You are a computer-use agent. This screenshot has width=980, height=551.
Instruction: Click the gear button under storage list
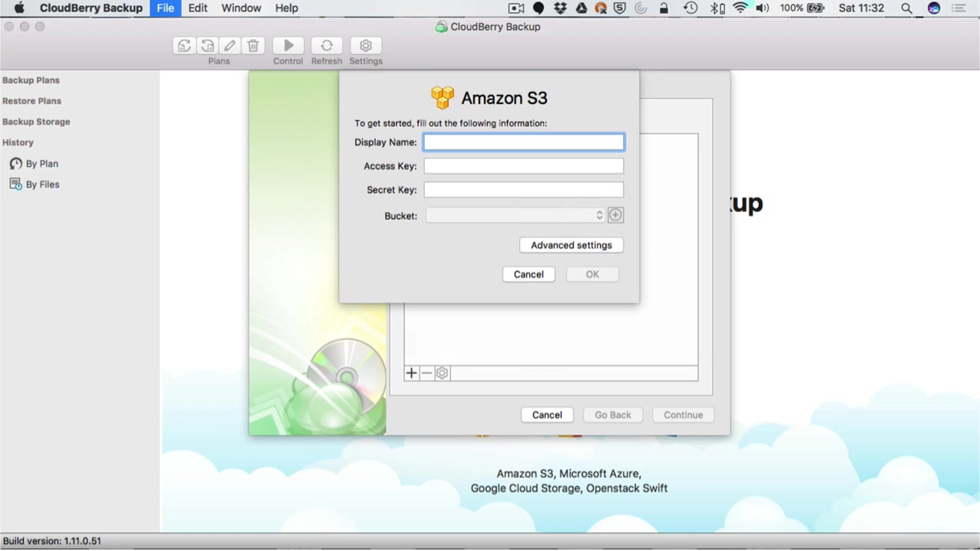(443, 373)
